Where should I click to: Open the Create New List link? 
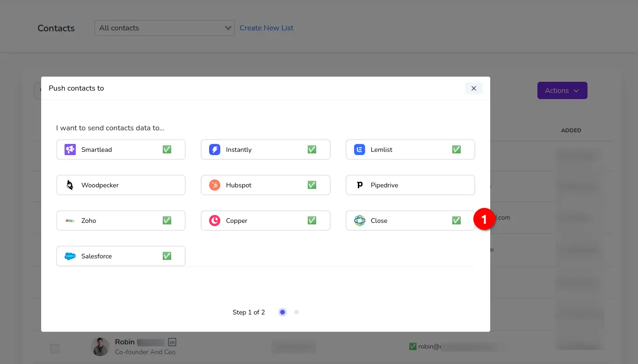point(266,28)
